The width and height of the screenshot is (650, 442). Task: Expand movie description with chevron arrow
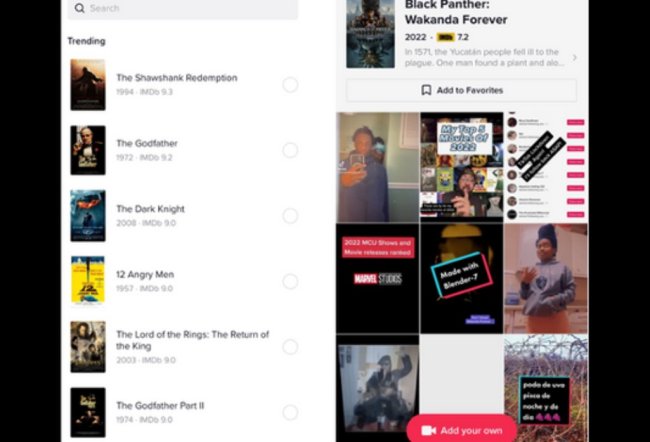click(575, 58)
